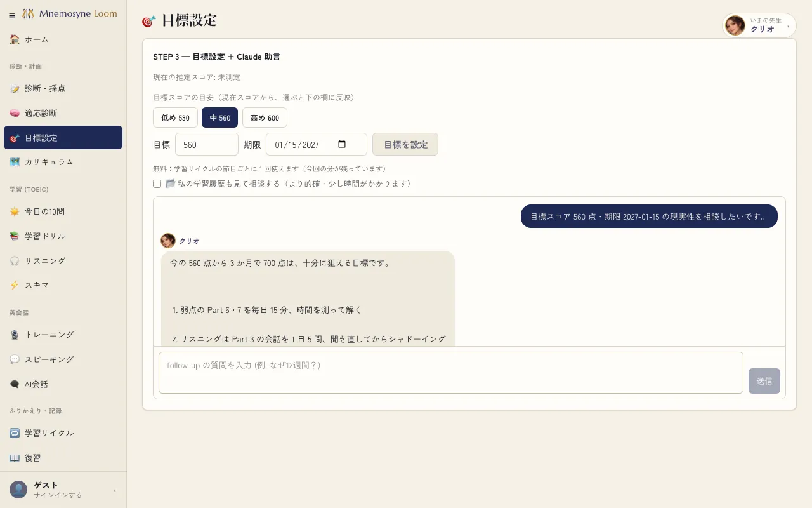
Task: Open the カリキュラム sidebar page
Action: coord(63,162)
